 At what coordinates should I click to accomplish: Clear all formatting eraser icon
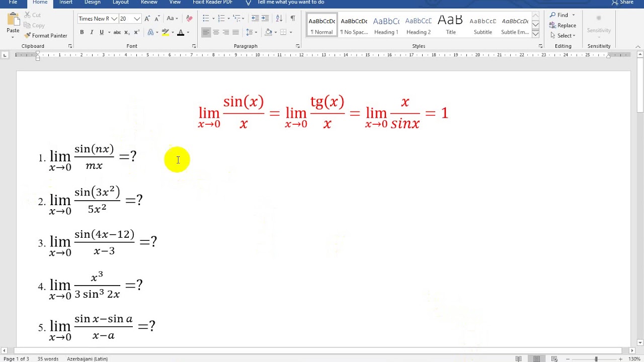pyautogui.click(x=189, y=19)
